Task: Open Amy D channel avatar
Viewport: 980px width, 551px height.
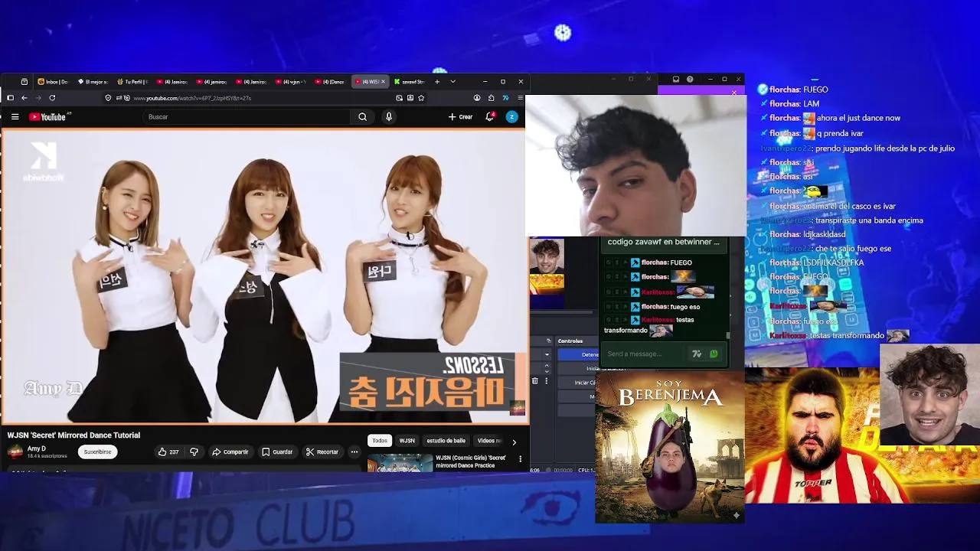Action: click(x=15, y=452)
